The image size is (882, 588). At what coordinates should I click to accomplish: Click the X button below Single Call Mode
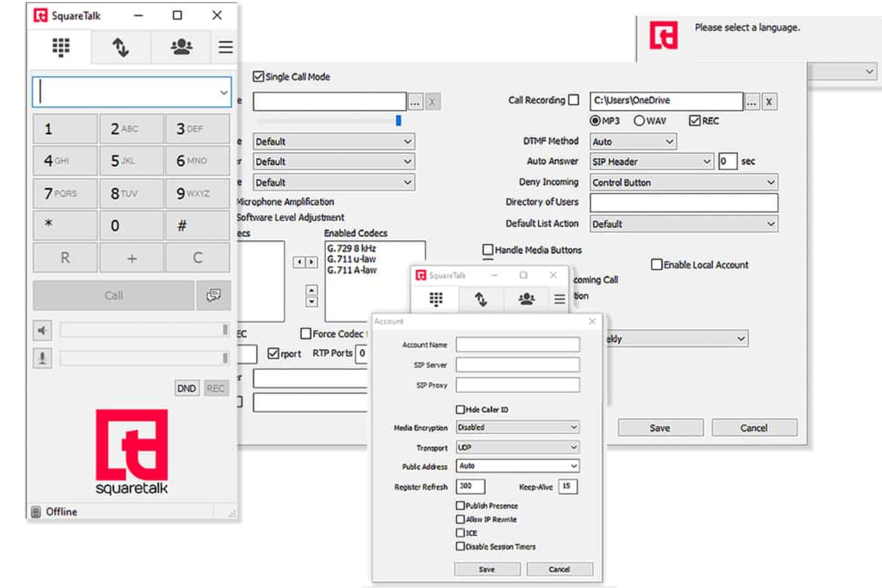[x=433, y=102]
